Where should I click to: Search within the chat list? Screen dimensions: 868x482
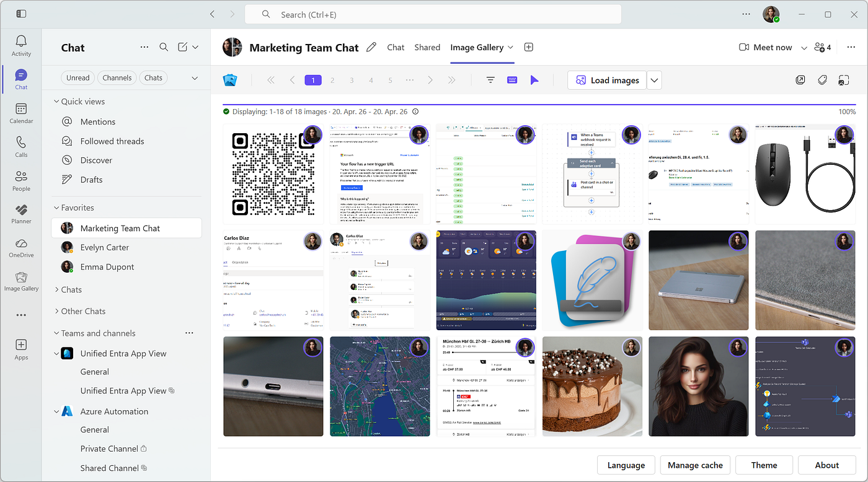click(x=164, y=47)
